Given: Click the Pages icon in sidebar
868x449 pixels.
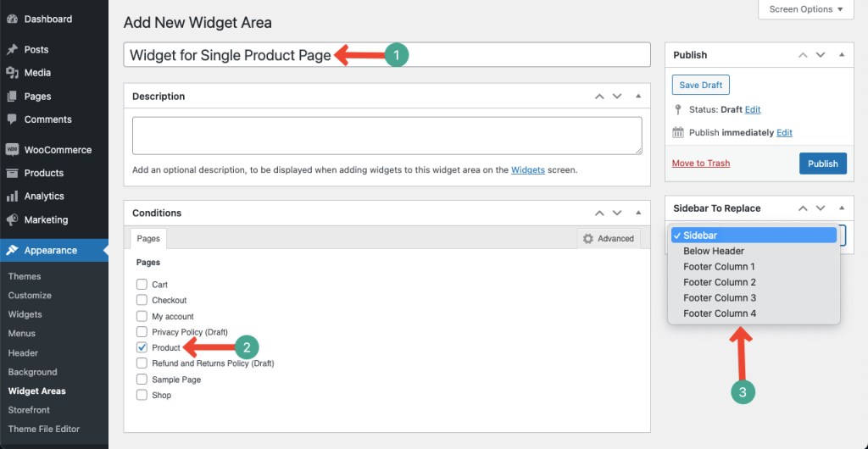Looking at the screenshot, I should (12, 97).
